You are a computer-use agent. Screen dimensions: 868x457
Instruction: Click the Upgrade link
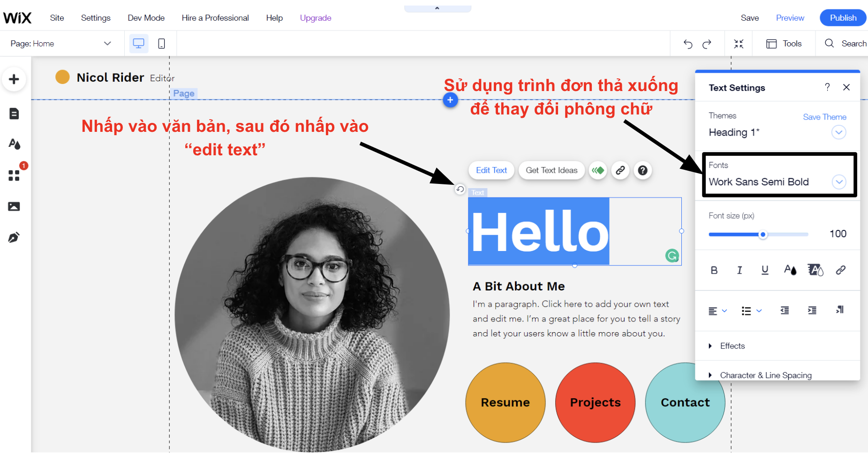316,18
